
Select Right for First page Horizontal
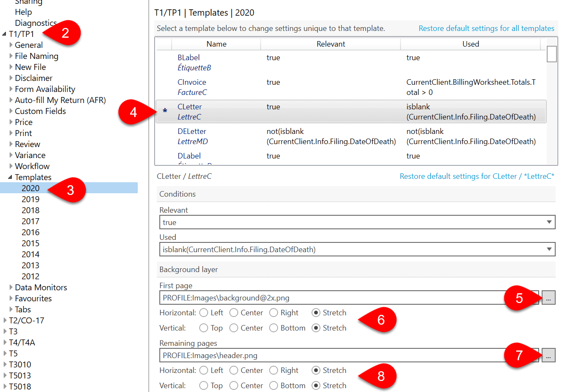click(x=274, y=313)
